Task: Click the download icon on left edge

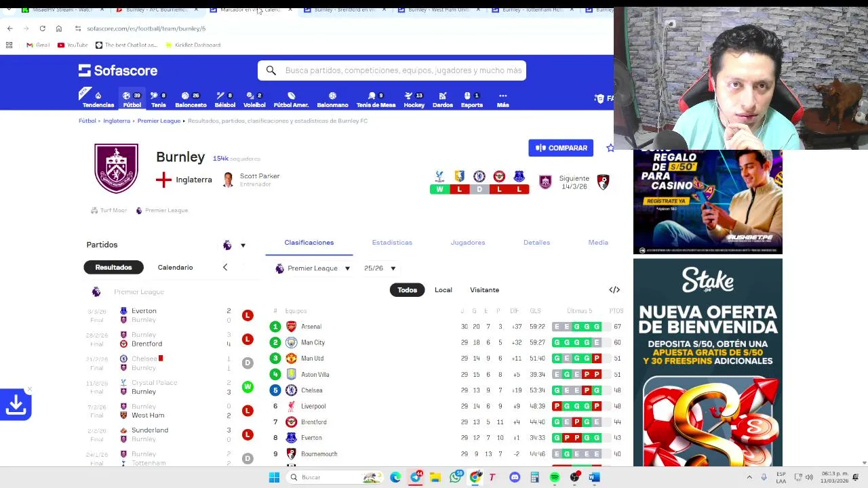Action: tap(16, 405)
